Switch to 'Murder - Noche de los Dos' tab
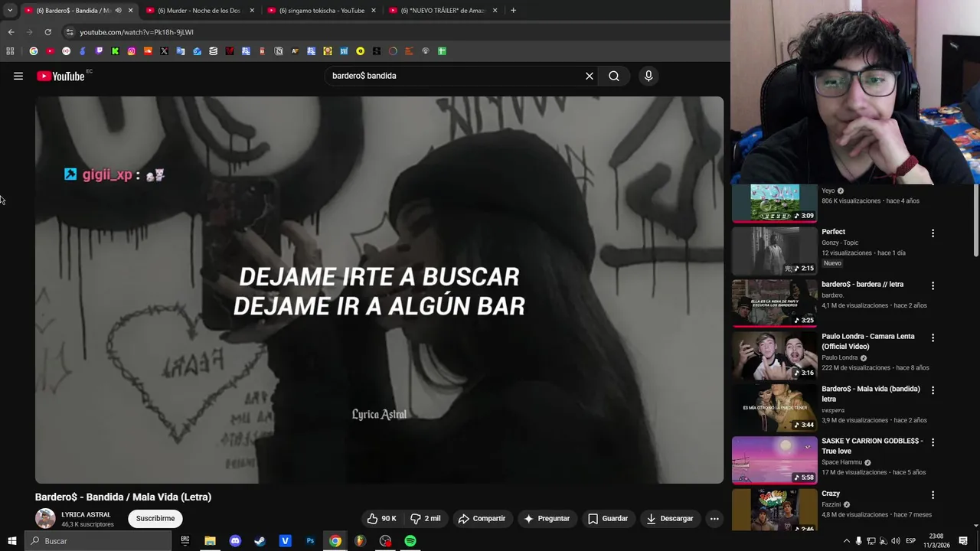 pos(198,11)
